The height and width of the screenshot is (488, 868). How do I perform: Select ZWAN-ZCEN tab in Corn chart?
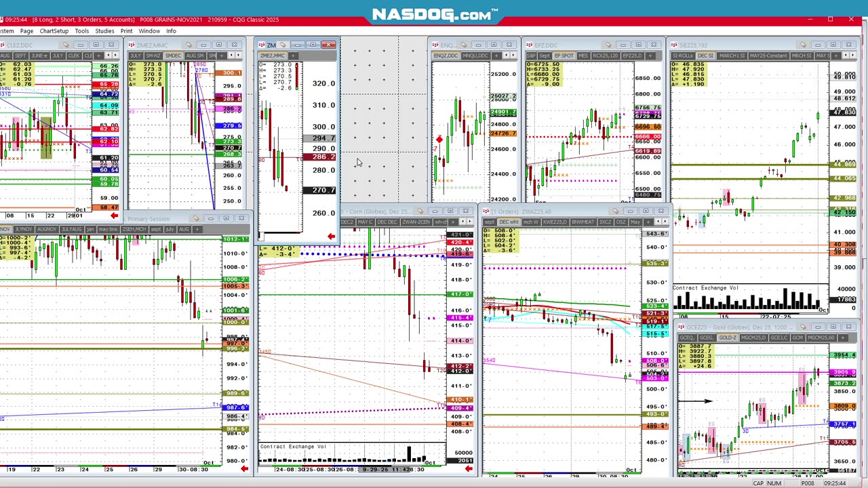coord(416,222)
